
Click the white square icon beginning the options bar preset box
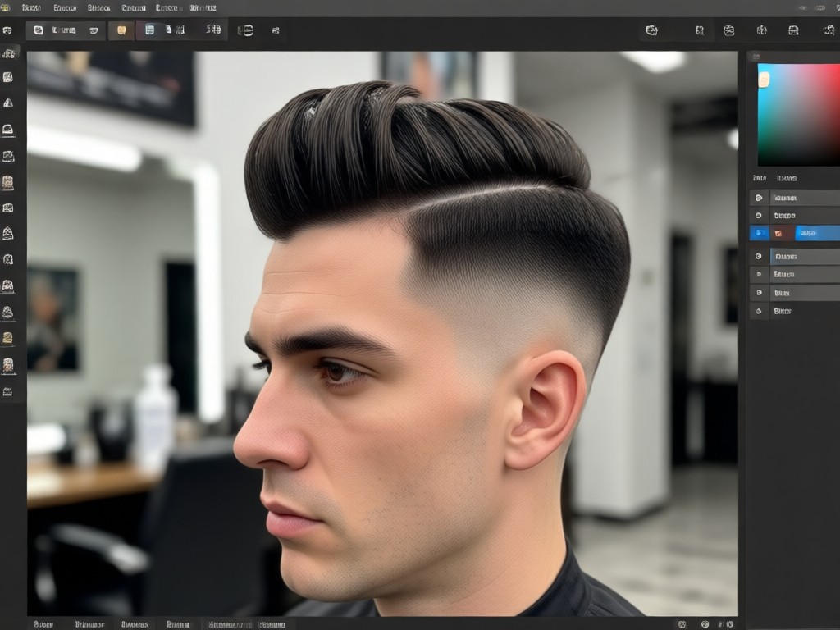click(39, 30)
